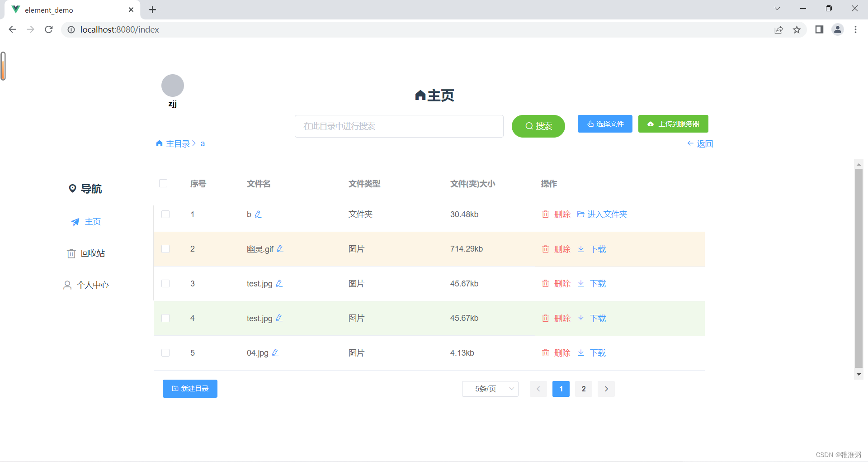Click the download arrow icon for 04.jpg
The image size is (868, 462).
coord(581,352)
